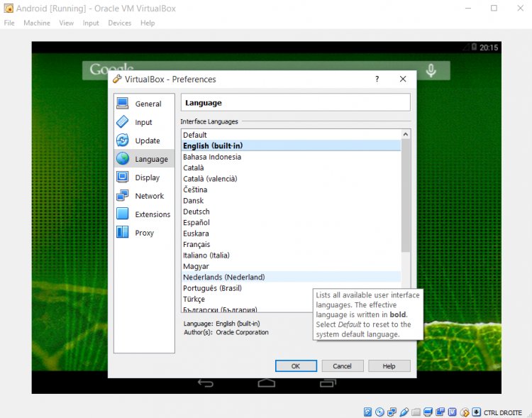This screenshot has width=532, height=418.
Task: Open the Devices menu
Action: [x=119, y=23]
